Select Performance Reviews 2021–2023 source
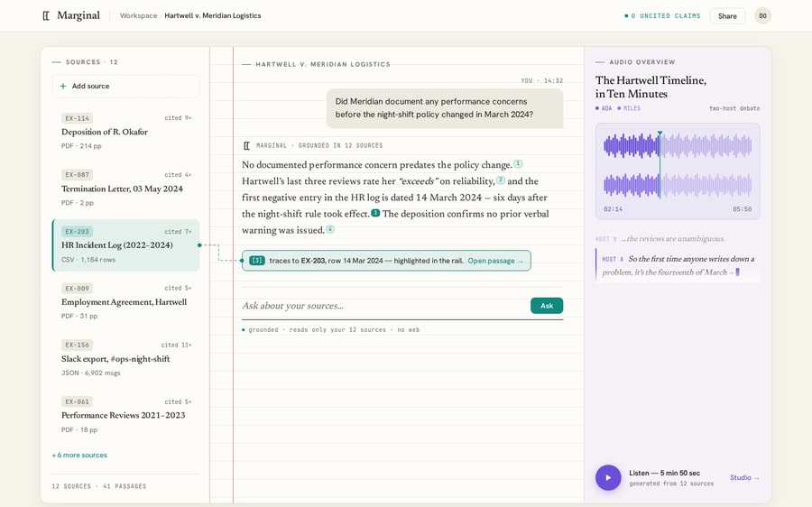Screen dimensions: 812x507 125,415
